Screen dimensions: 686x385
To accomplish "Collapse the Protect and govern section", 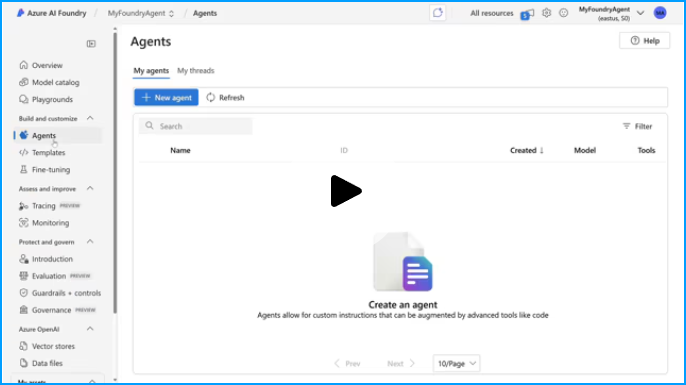I will 90,242.
